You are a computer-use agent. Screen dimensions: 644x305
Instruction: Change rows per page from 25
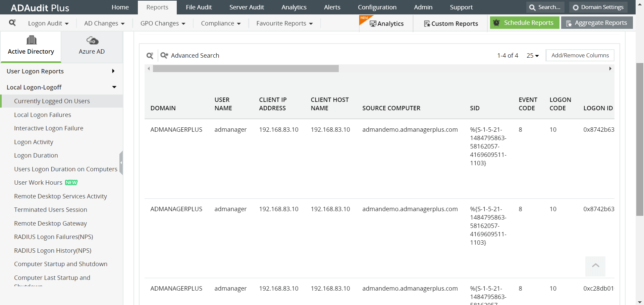click(x=533, y=56)
